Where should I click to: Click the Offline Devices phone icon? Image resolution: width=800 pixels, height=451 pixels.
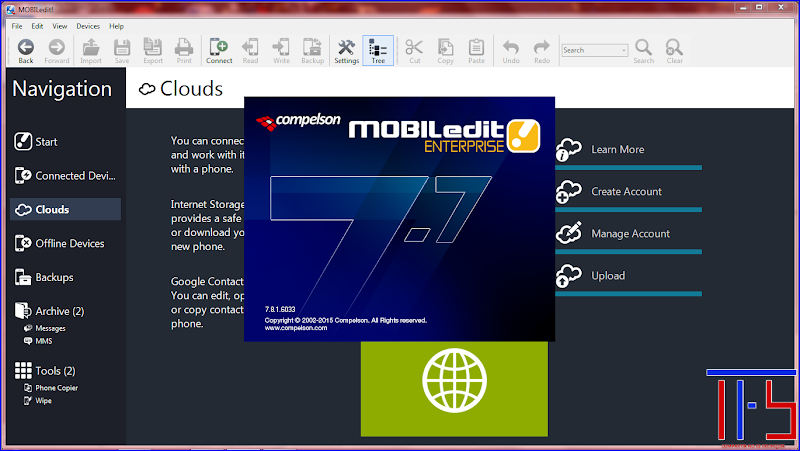click(23, 243)
